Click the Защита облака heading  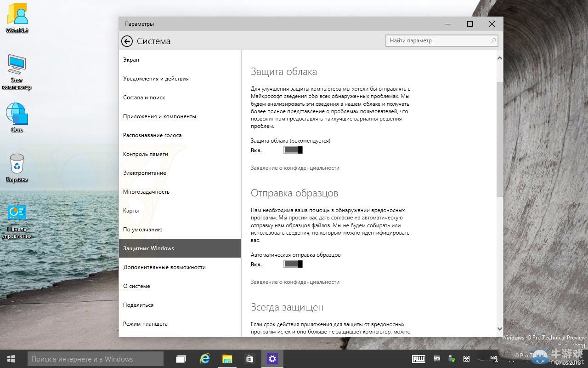click(284, 72)
